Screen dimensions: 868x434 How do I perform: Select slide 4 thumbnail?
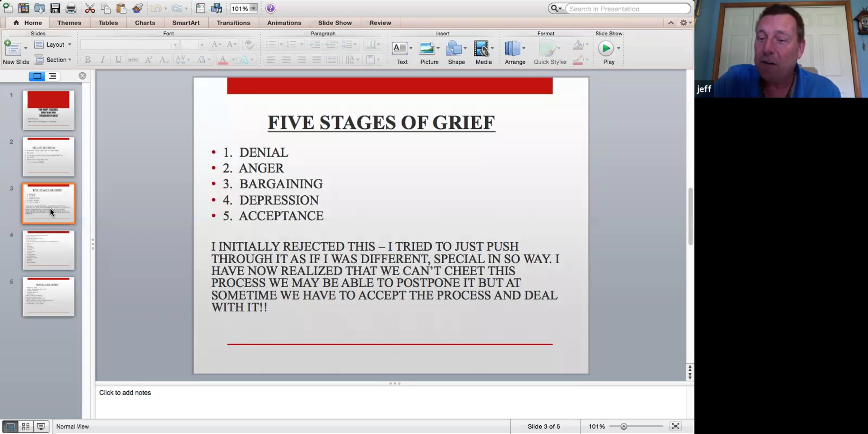[x=48, y=250]
